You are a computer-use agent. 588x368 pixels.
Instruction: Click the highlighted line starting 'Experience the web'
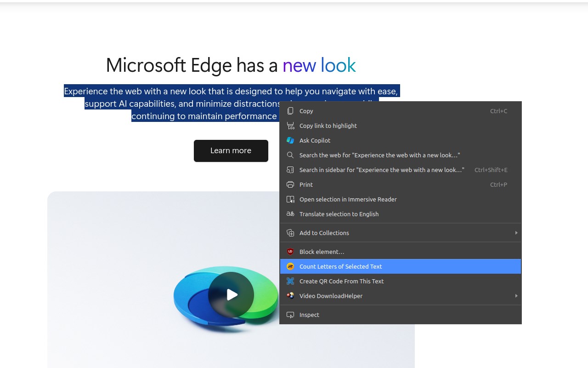232,91
